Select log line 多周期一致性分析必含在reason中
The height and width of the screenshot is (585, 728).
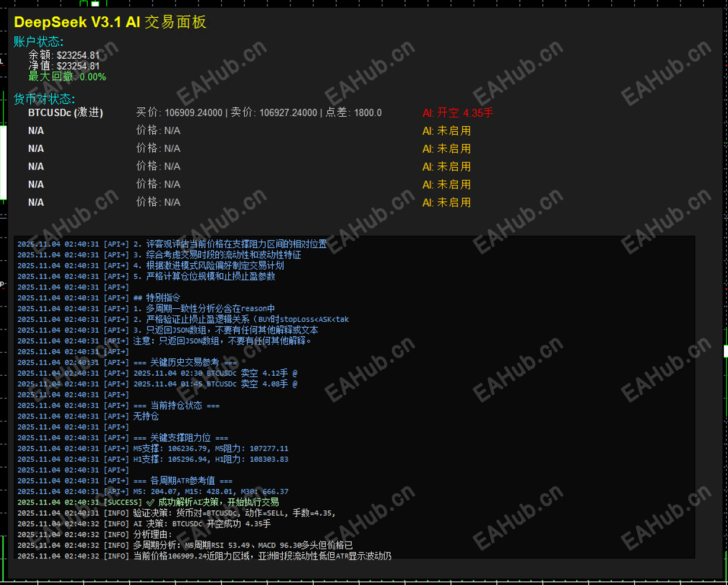146,308
